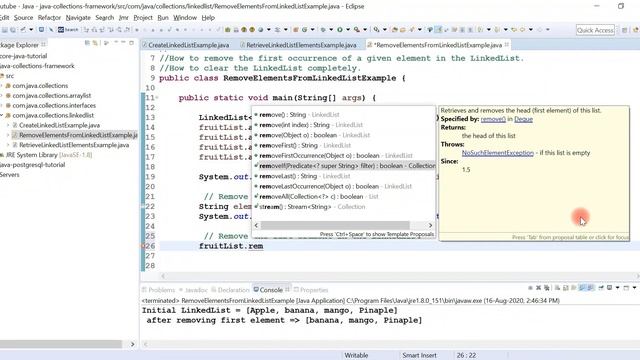Viewport: 640px width, 360px height.
Task: Click the Open Perspective icon
Action: click(x=624, y=30)
